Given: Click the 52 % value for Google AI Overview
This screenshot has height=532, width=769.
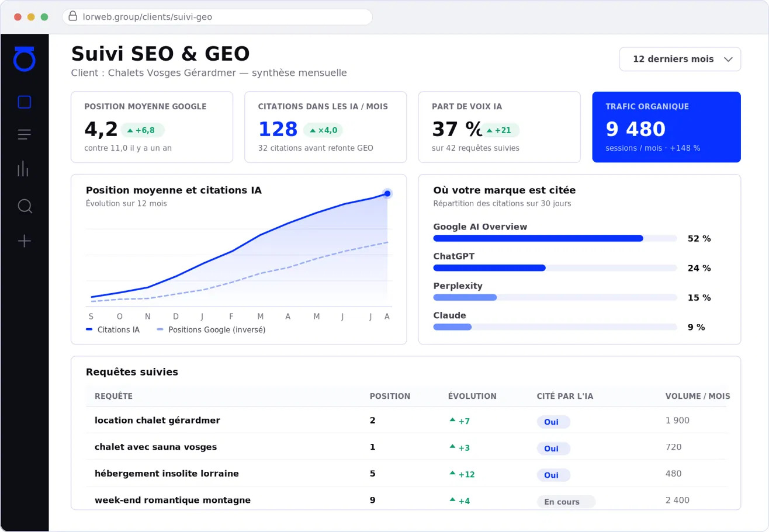Looking at the screenshot, I should (699, 239).
